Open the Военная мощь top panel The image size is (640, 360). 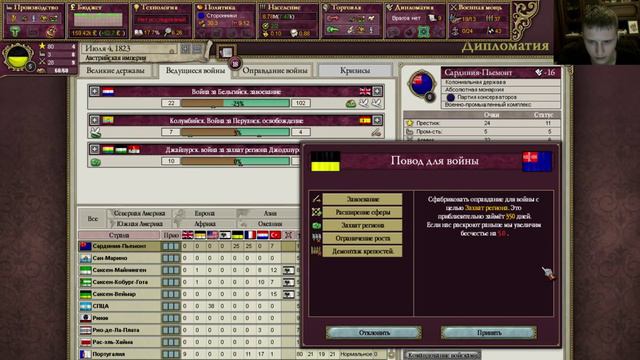(x=479, y=20)
